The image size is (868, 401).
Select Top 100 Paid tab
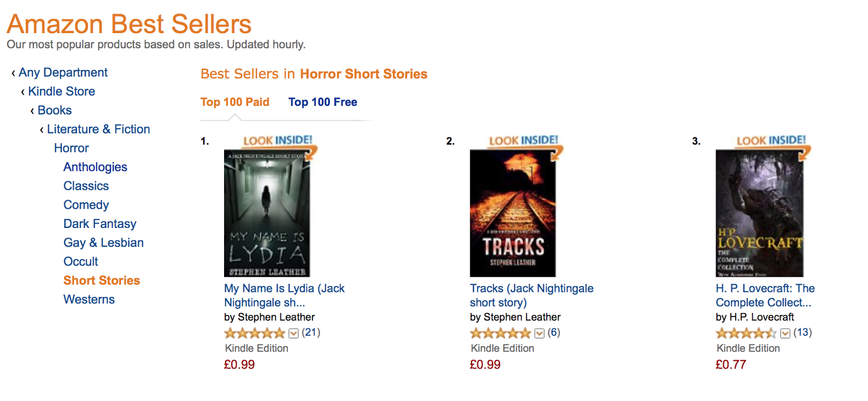(x=235, y=102)
